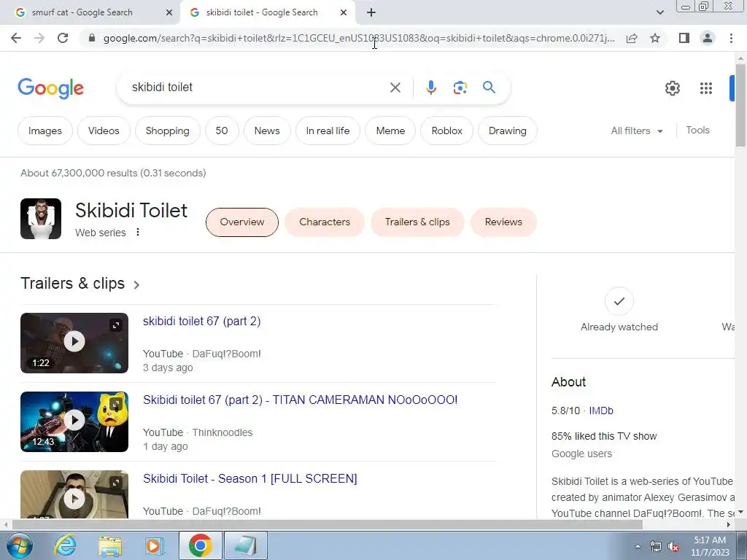Close the smurf cat tab

pos(169,12)
